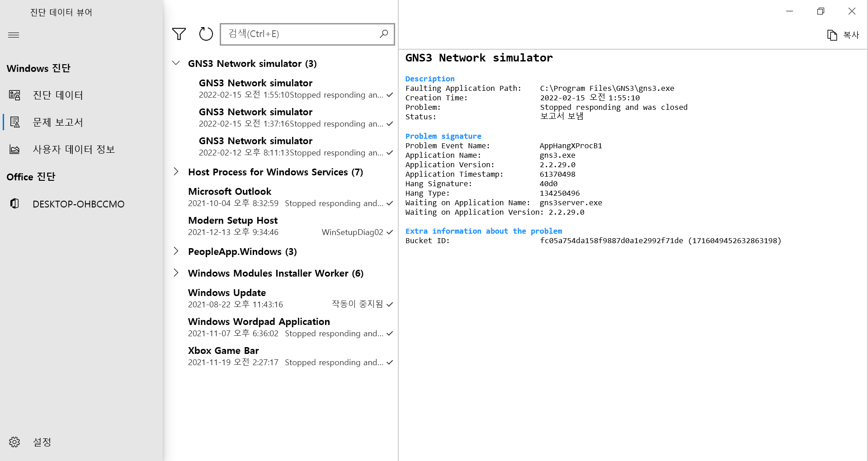The height and width of the screenshot is (461, 868).
Task: Click the WinSetupDiag02 text
Action: (352, 232)
